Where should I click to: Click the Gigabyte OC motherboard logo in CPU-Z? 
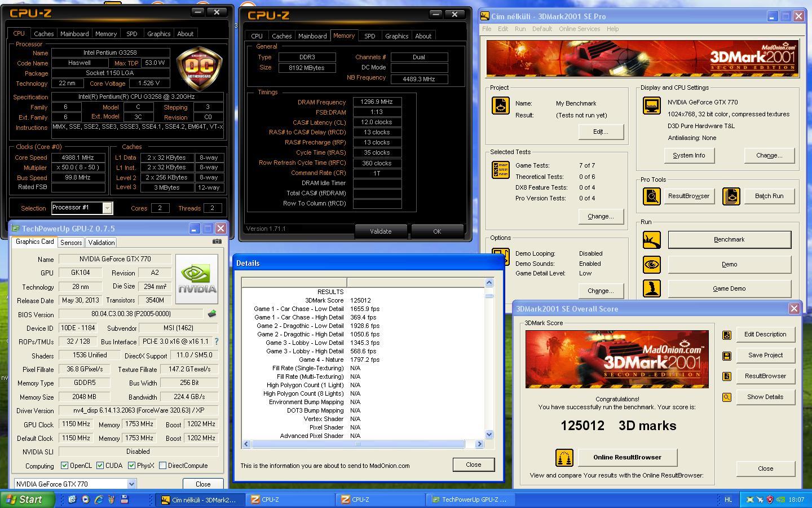[199, 69]
